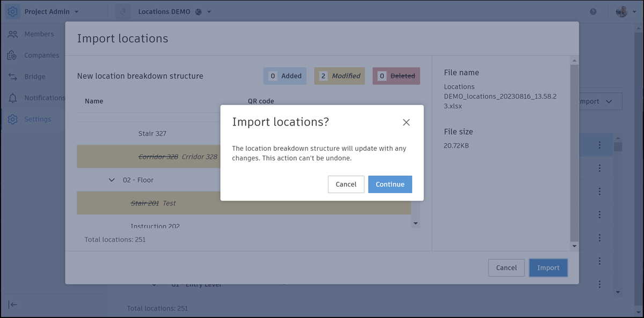Click Continue to confirm import

[390, 184]
